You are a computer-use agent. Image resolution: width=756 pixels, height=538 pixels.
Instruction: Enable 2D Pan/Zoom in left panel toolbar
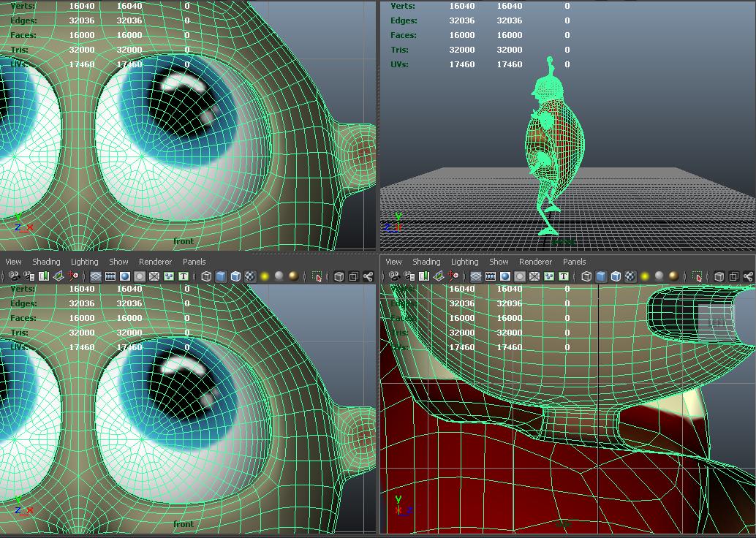tap(73, 276)
